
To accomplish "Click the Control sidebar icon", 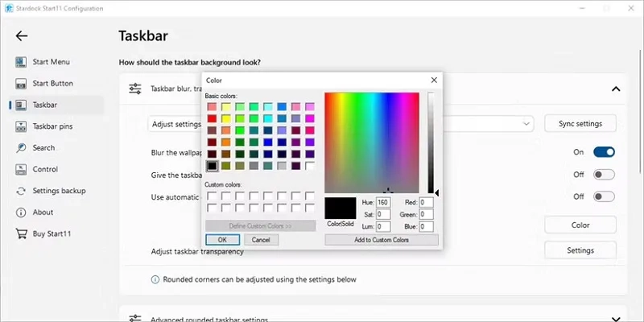I will pyautogui.click(x=21, y=170).
